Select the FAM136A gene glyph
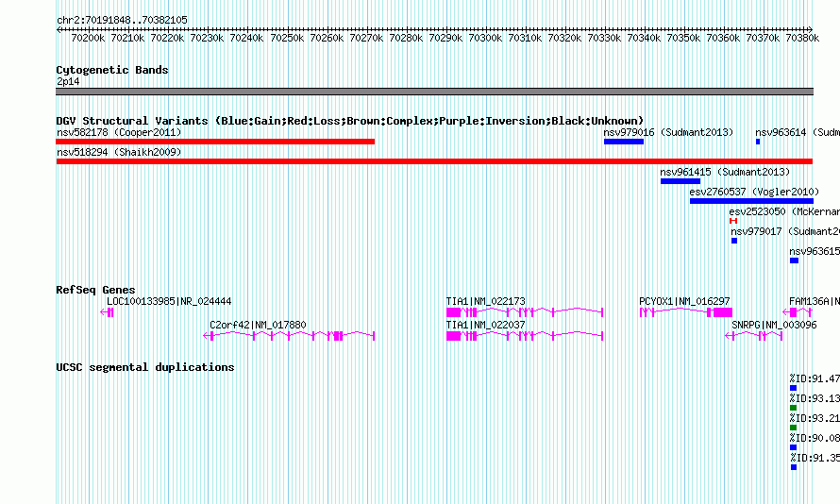 point(798,312)
